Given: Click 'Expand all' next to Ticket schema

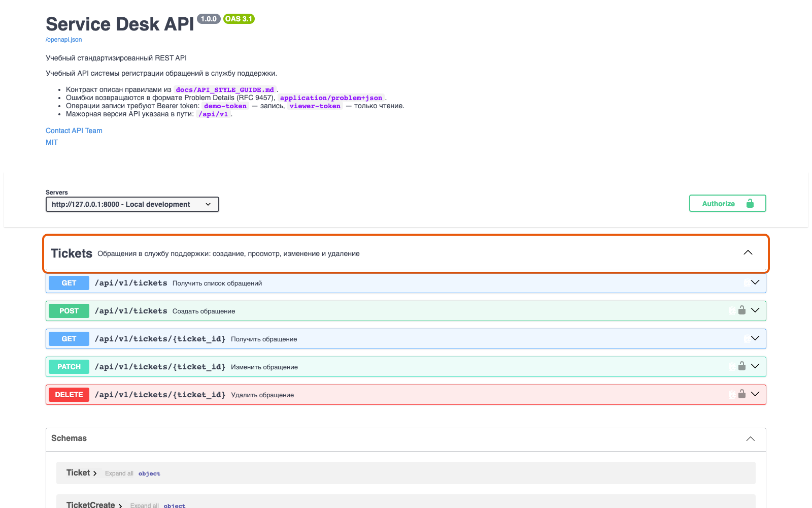Looking at the screenshot, I should point(119,473).
